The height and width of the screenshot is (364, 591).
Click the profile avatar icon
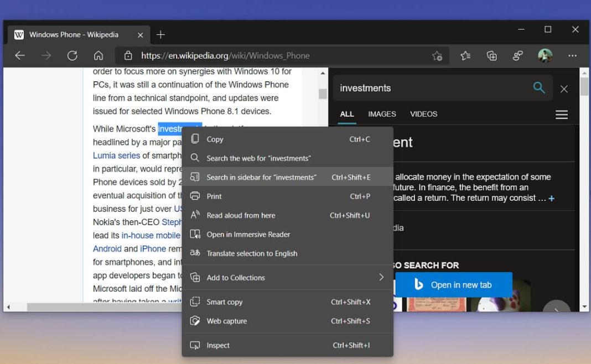point(545,55)
